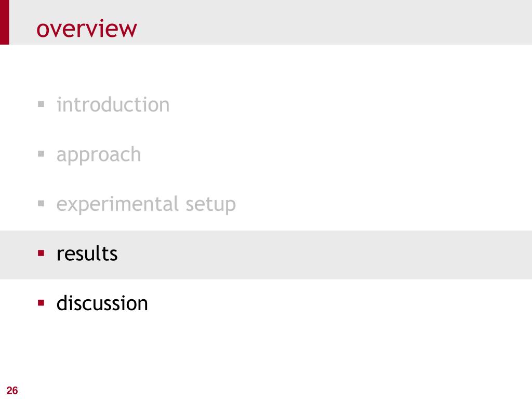Click the white area right of experimental setup

pos(383,205)
